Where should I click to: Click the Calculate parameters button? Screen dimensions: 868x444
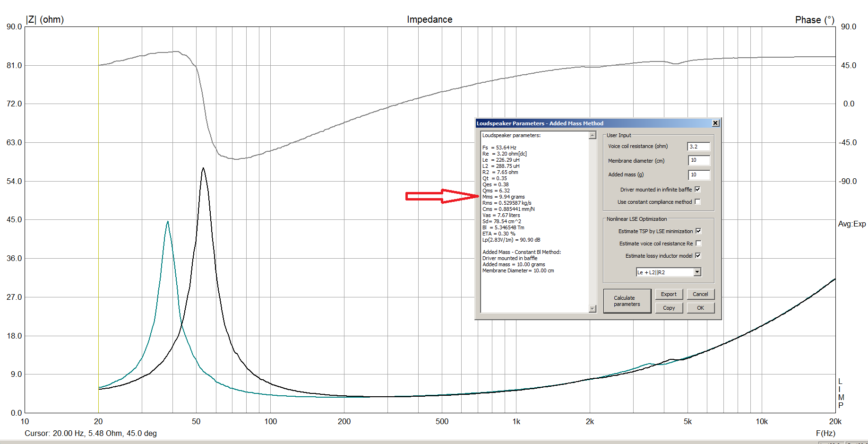pyautogui.click(x=627, y=301)
